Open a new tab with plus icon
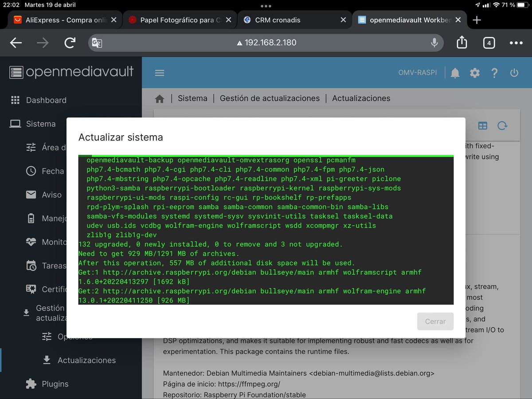The width and height of the screenshot is (532, 399). coord(477,20)
